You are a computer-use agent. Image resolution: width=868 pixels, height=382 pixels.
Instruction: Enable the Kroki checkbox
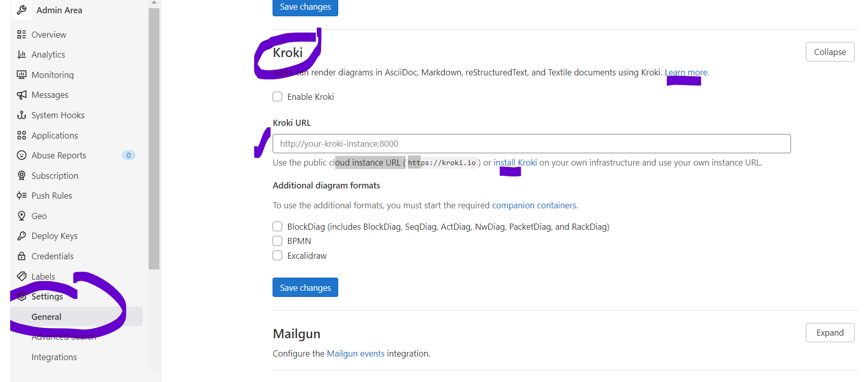278,97
